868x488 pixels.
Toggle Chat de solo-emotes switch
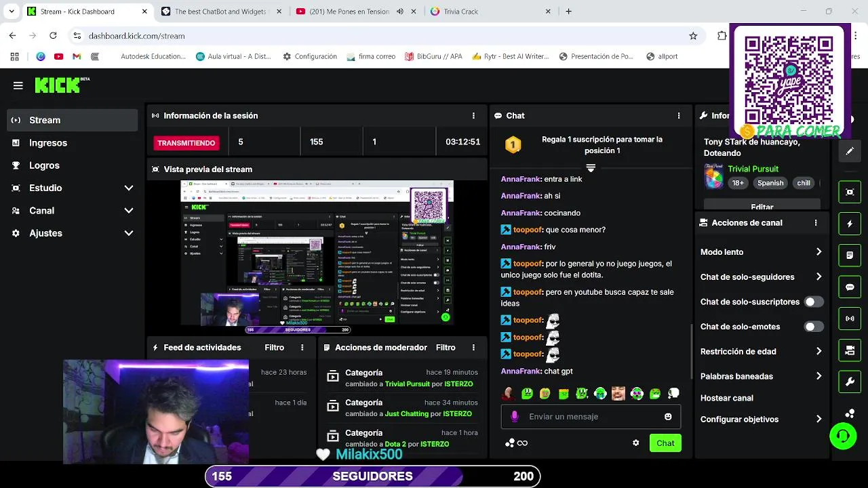click(x=814, y=327)
